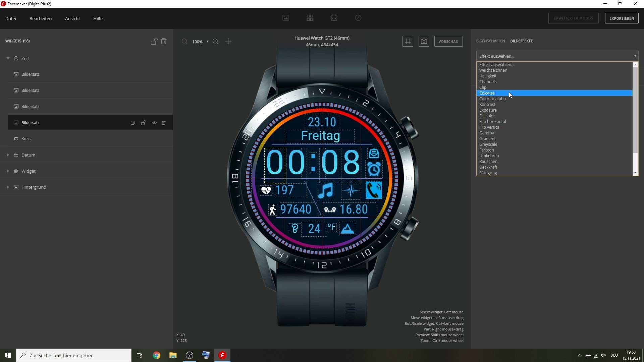Open Chrome from the taskbar
Image resolution: width=644 pixels, height=362 pixels.
coord(157,355)
